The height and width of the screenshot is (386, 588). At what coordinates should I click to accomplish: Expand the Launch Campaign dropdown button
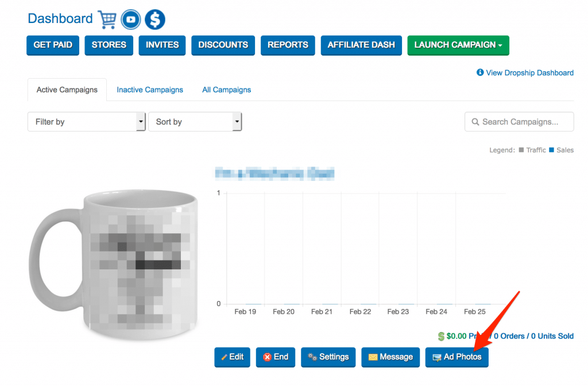pyautogui.click(x=458, y=45)
